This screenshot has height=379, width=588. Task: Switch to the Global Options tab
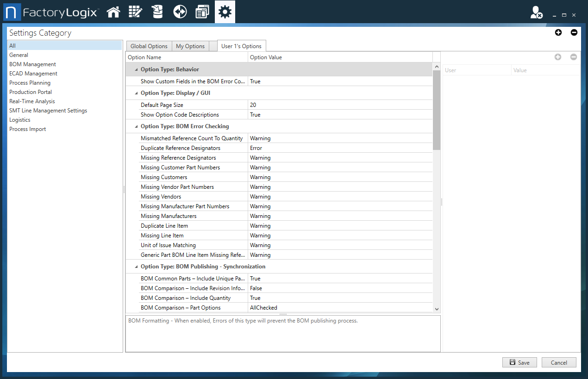coord(149,46)
